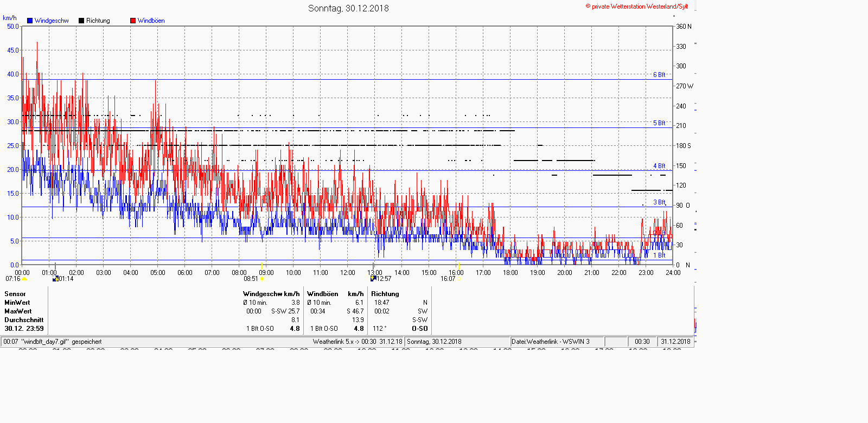This screenshot has height=423, width=868.
Task: Click the sun icon beside 08:51
Action: pos(262,279)
